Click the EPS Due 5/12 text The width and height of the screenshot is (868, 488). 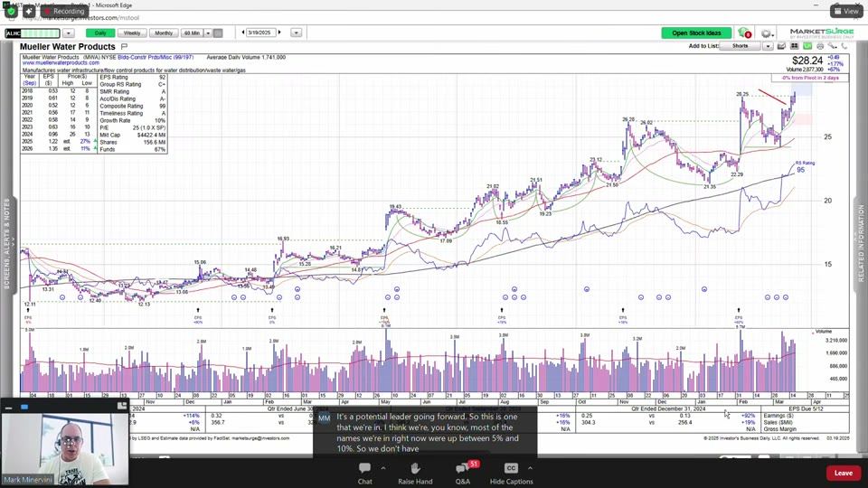(x=806, y=408)
